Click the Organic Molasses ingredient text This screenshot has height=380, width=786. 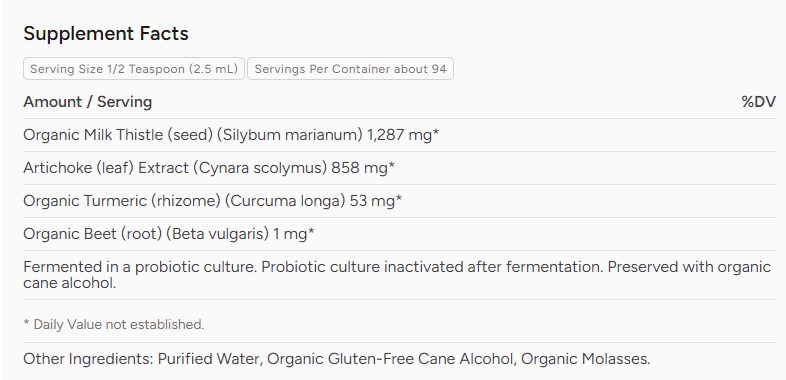586,359
